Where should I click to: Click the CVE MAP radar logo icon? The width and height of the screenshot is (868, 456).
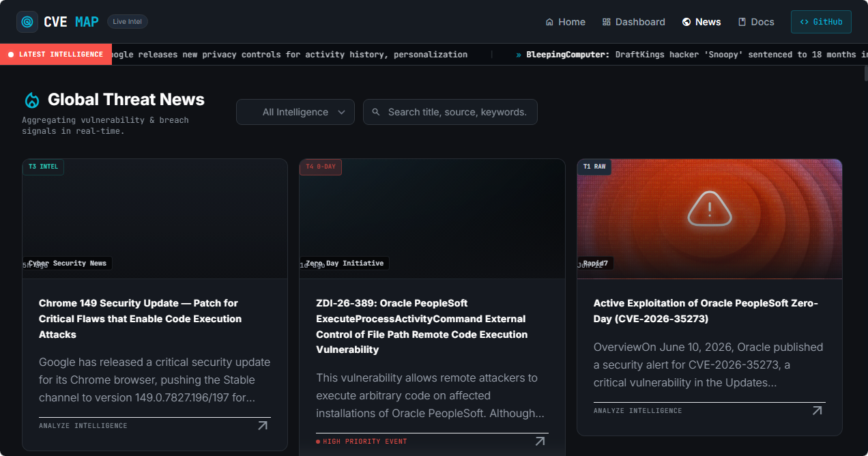click(x=27, y=22)
